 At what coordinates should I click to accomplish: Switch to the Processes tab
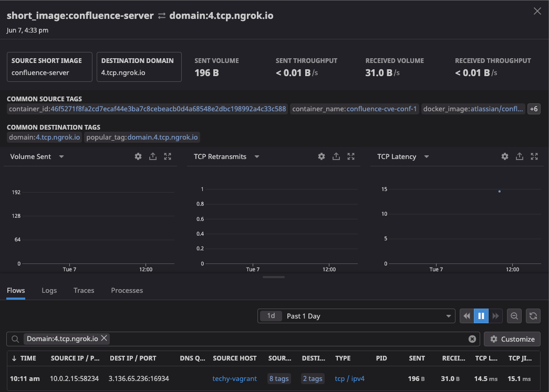pos(127,290)
